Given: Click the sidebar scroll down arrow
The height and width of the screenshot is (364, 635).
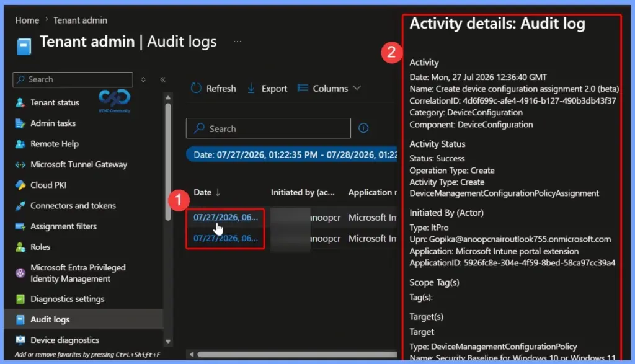Looking at the screenshot, I should (168, 342).
